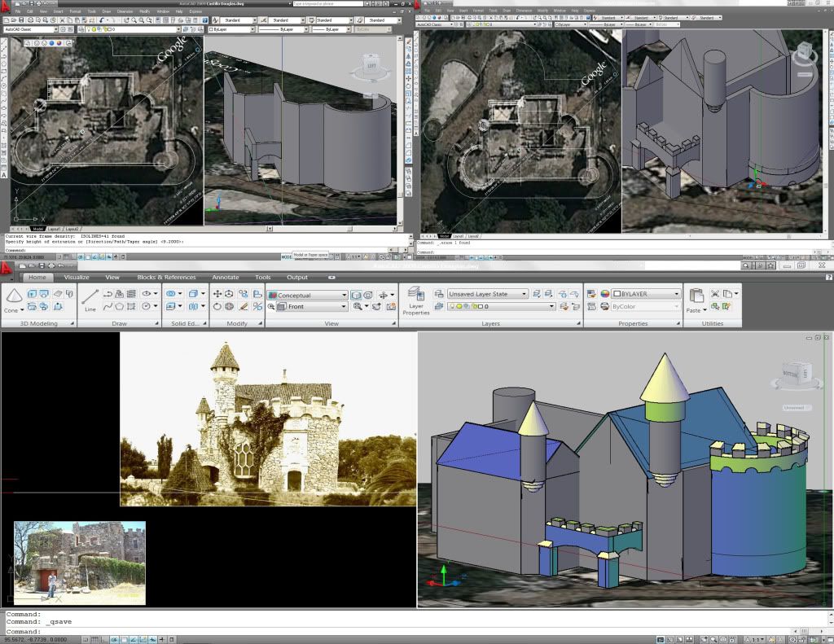Expand the Draw panel launcher arrow
The width and height of the screenshot is (834, 644).
coord(157,323)
